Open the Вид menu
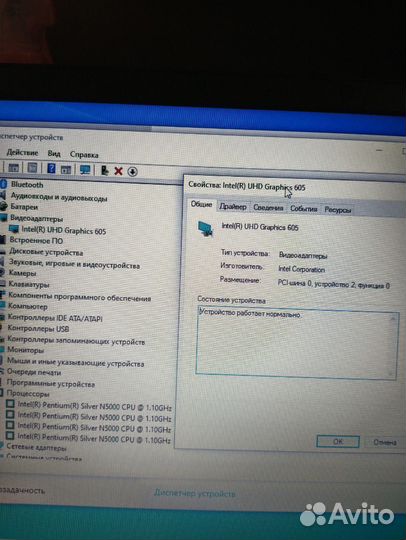Screen dimensions: 406x540 [54, 153]
